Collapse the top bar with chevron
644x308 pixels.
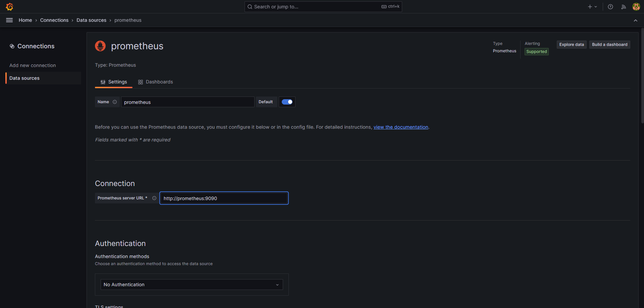(x=635, y=20)
